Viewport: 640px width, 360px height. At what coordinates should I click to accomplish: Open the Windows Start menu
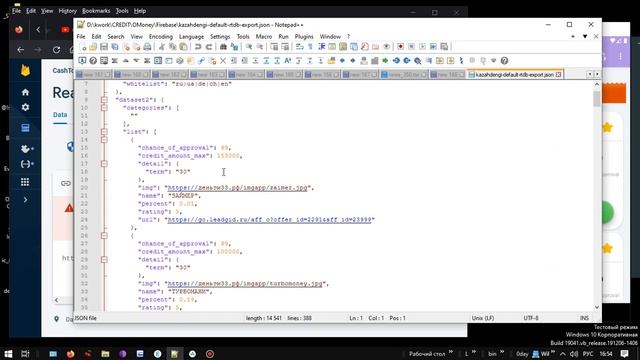point(8,353)
